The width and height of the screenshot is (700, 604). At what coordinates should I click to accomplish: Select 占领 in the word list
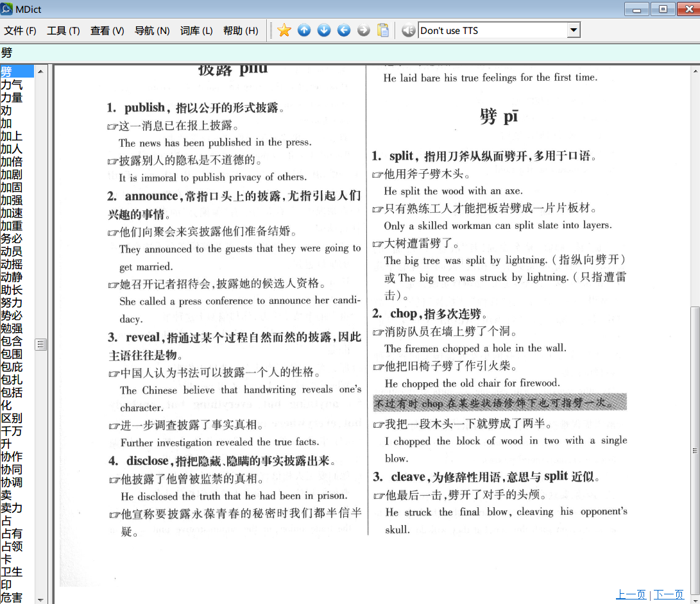tap(12, 547)
